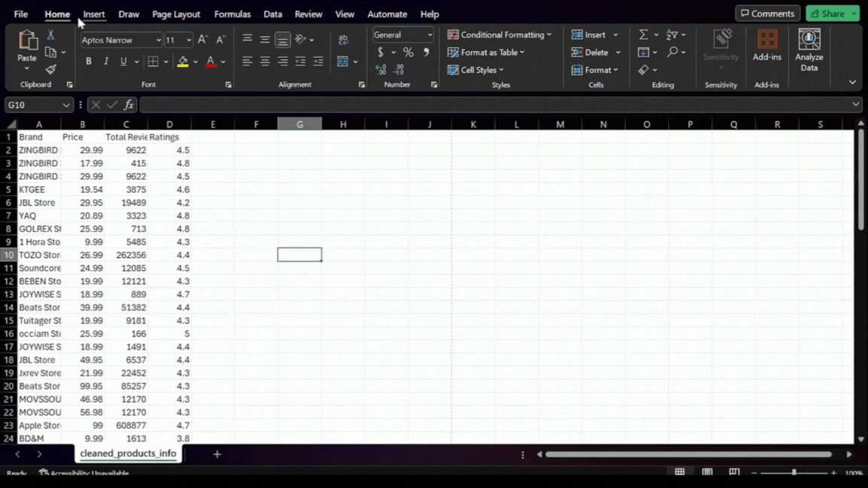Open the font size dropdown

(189, 41)
